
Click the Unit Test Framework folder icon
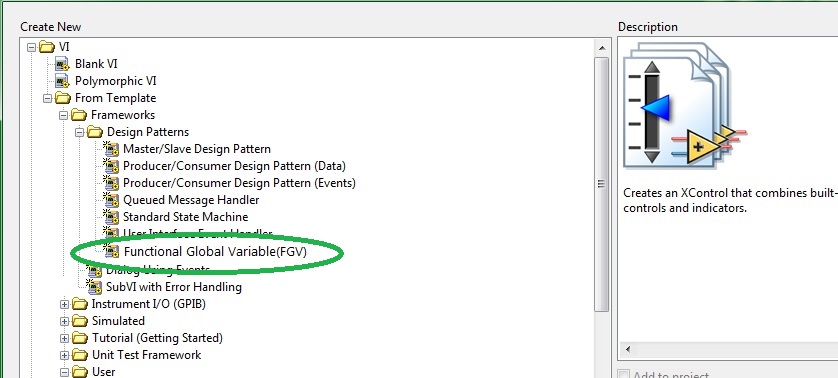tap(80, 356)
